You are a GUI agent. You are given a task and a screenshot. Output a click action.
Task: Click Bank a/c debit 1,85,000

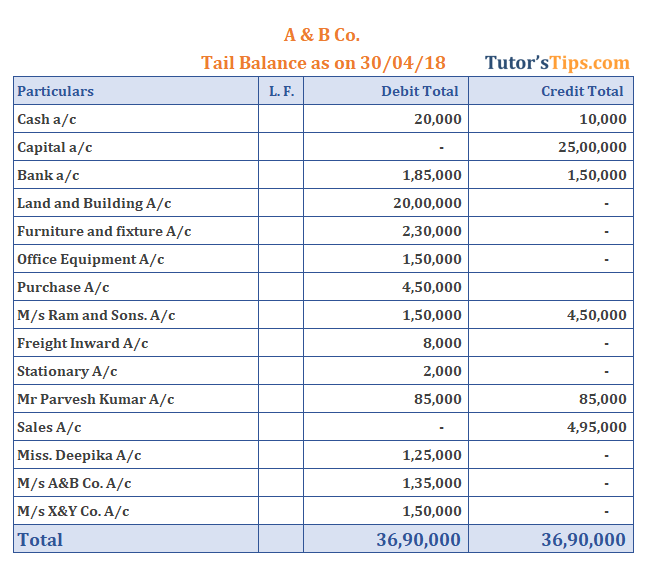[x=432, y=175]
